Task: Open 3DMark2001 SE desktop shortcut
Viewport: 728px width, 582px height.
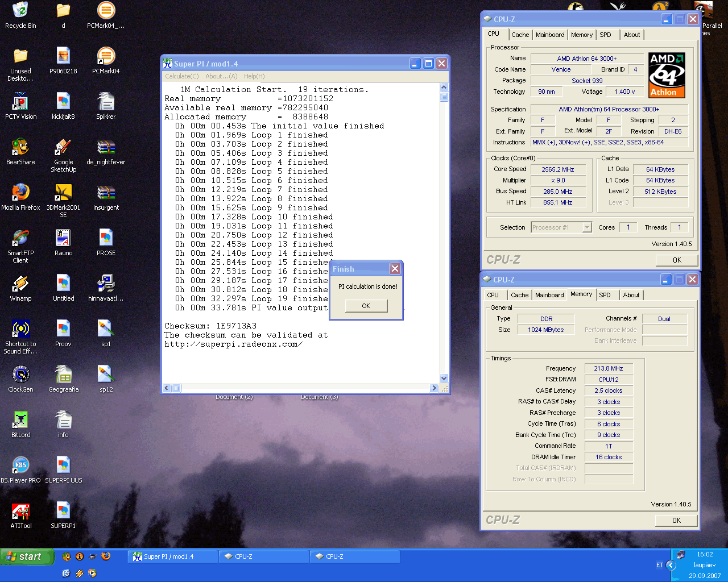Action: tap(63, 201)
